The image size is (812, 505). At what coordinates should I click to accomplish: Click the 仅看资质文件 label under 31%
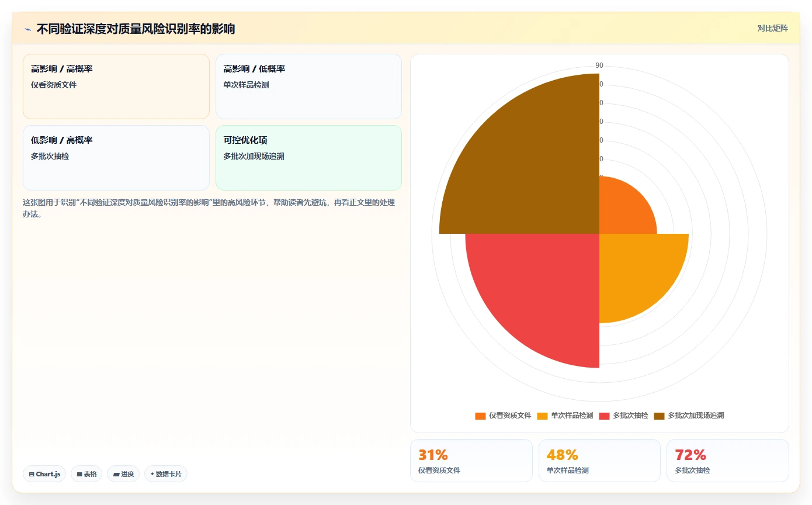click(439, 470)
